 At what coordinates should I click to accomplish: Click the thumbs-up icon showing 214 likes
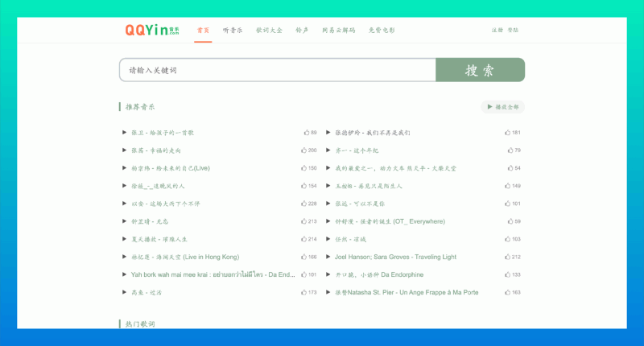[303, 239]
